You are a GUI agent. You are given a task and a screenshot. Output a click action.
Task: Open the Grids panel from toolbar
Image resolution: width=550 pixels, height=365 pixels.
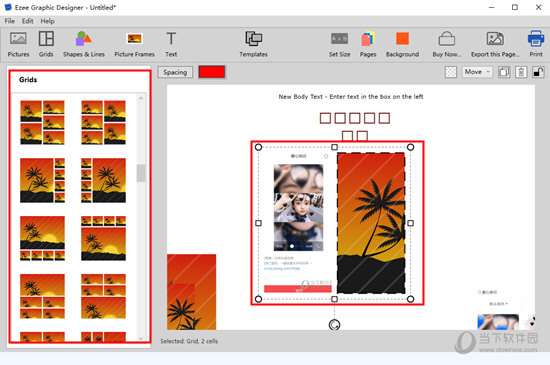[x=46, y=44]
